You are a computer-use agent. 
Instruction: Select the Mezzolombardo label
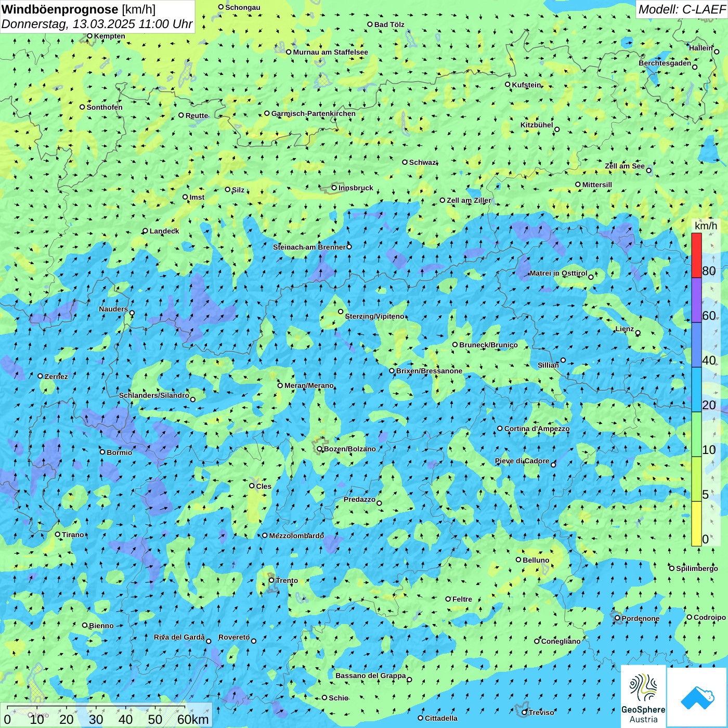[x=296, y=536]
